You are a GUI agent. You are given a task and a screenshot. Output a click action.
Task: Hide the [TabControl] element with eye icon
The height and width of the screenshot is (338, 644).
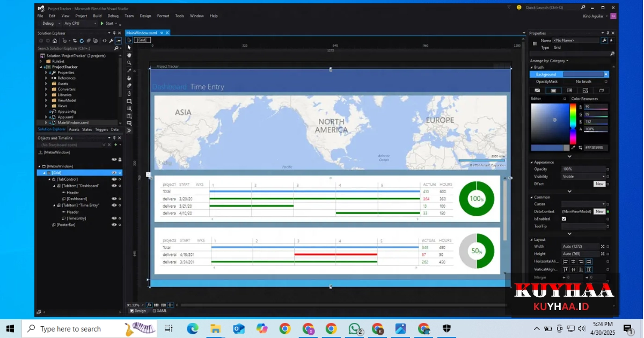[114, 179]
